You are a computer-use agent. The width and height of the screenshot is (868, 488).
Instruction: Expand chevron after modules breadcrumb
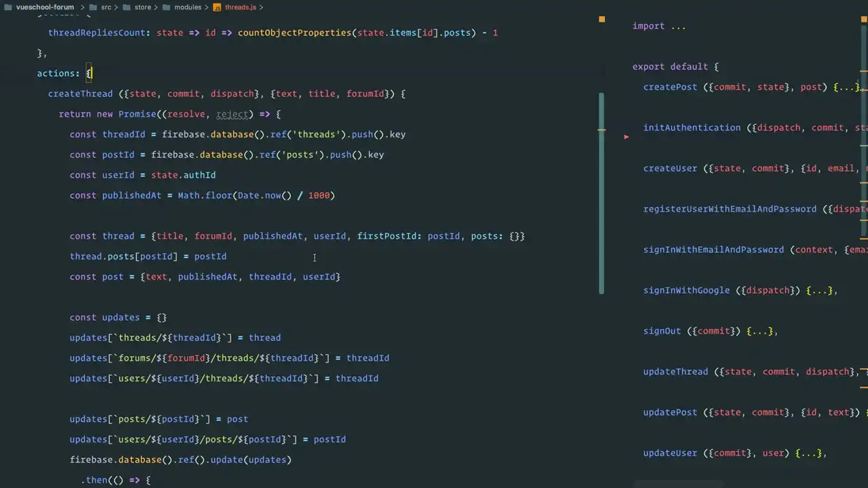coord(206,7)
